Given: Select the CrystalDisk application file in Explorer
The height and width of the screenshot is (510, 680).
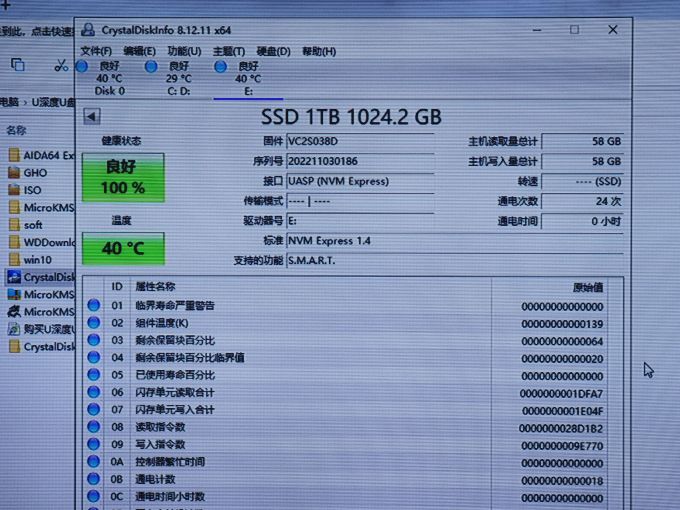Looking at the screenshot, I should (x=41, y=277).
